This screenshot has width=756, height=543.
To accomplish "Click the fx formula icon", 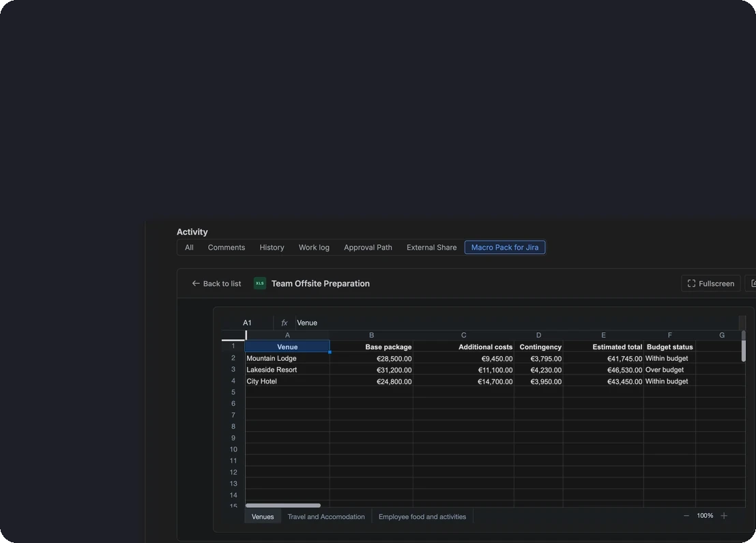I will (284, 323).
